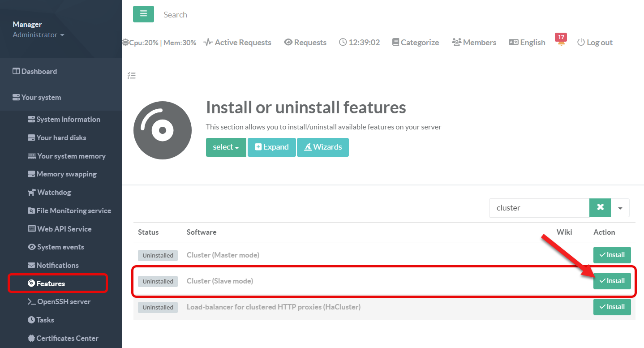Install Cluster (Slave mode) feature
Image resolution: width=644 pixels, height=348 pixels.
pos(612,281)
